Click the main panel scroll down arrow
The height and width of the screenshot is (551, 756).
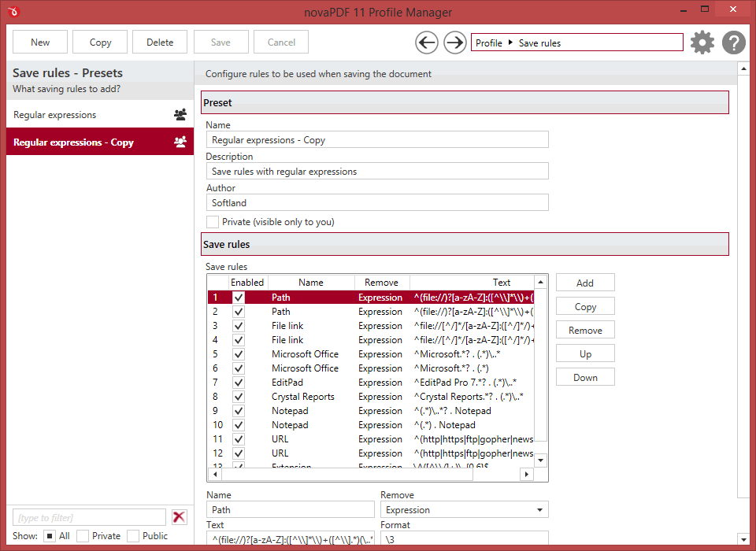pyautogui.click(x=743, y=539)
